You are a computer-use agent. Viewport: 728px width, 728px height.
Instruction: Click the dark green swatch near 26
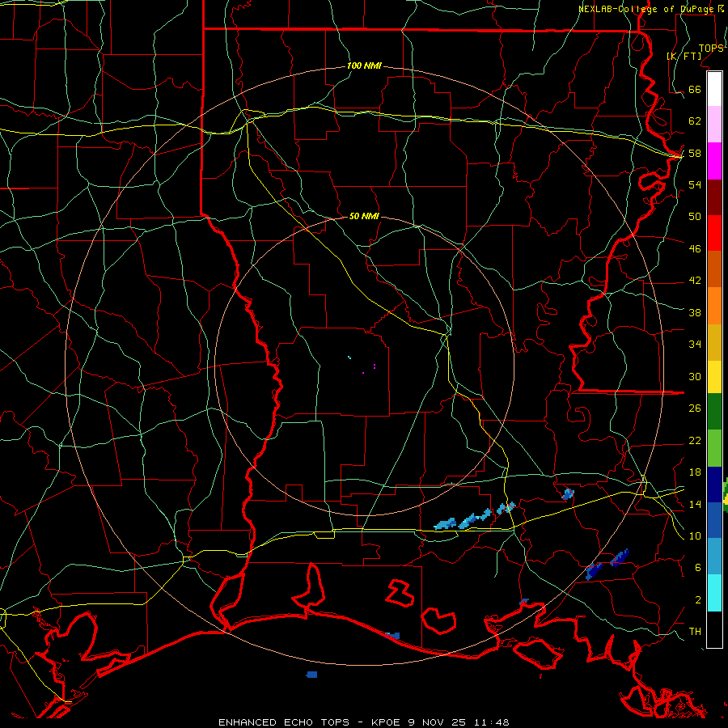pos(714,412)
